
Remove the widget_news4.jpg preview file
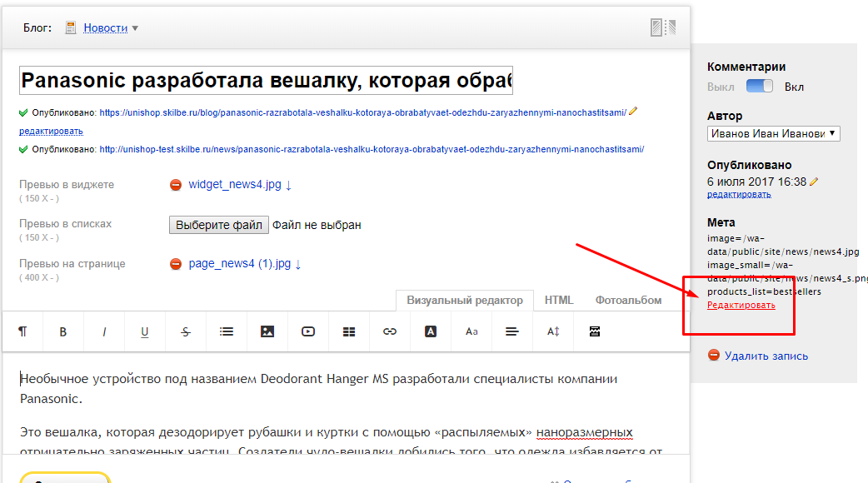coord(176,185)
